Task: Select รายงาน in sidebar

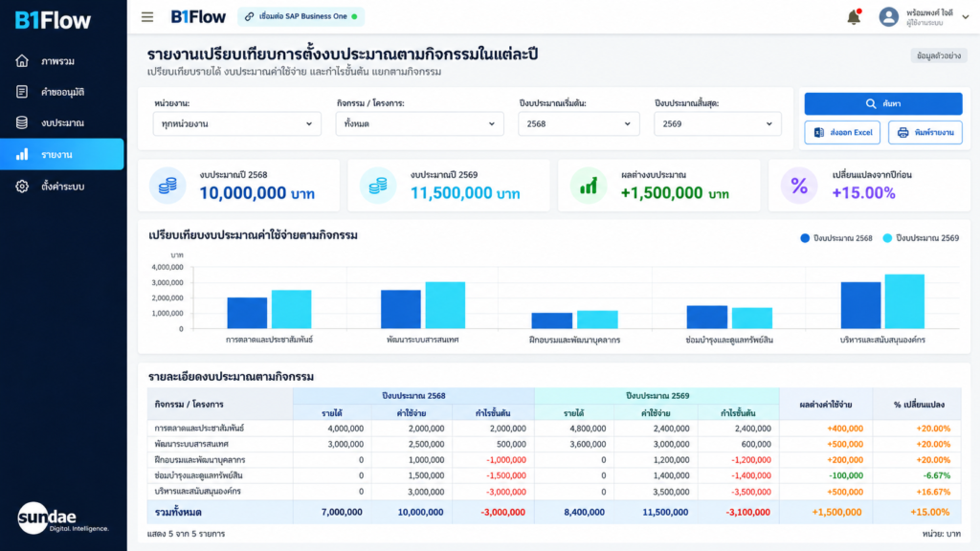Action: click(62, 154)
